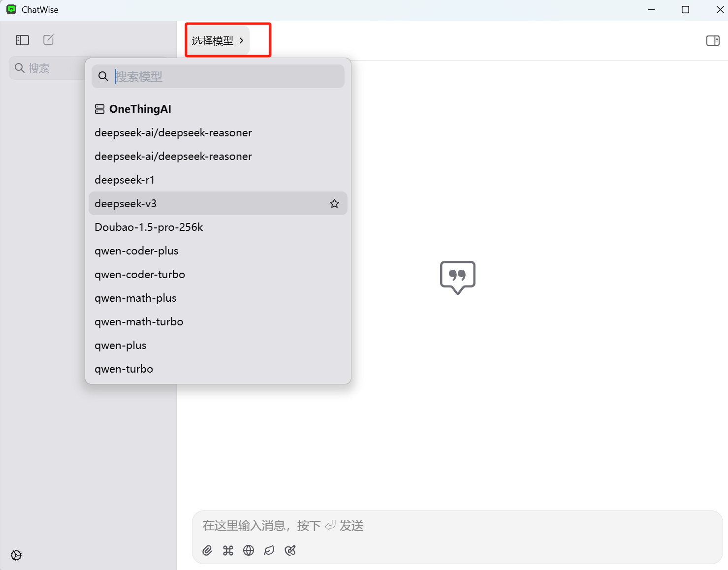Select the deepseek-v3 model
The image size is (728, 570).
(218, 203)
